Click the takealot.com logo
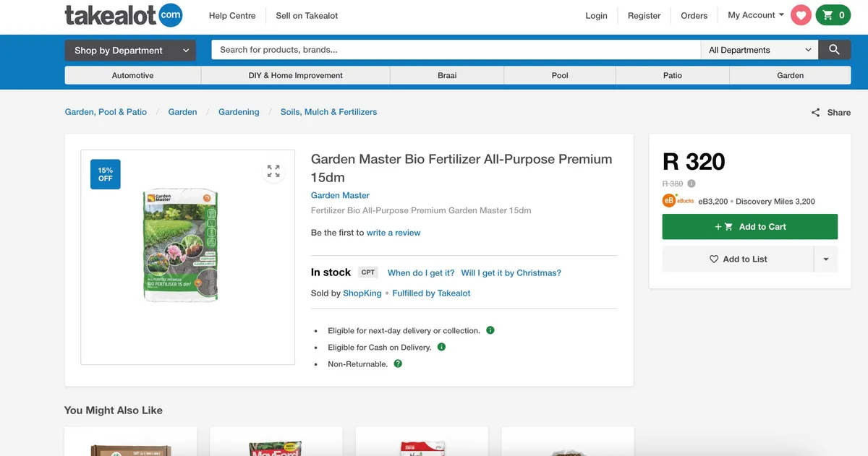The image size is (868, 456). (123, 15)
